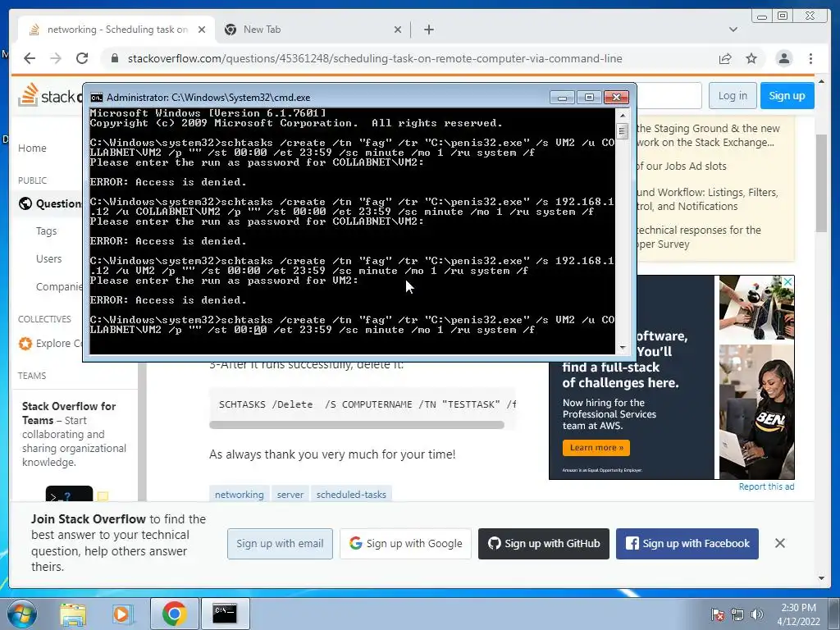The width and height of the screenshot is (840, 630).
Task: Click the networking tag
Action: 239,495
